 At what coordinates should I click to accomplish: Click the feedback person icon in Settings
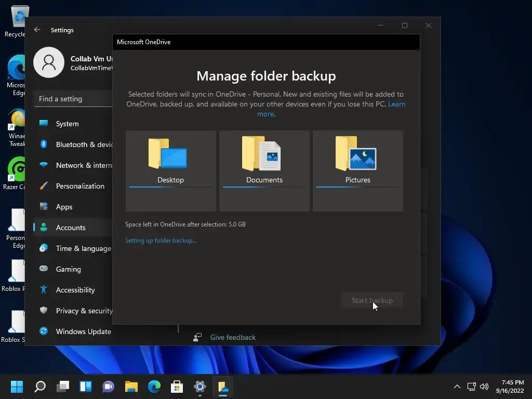(x=197, y=337)
